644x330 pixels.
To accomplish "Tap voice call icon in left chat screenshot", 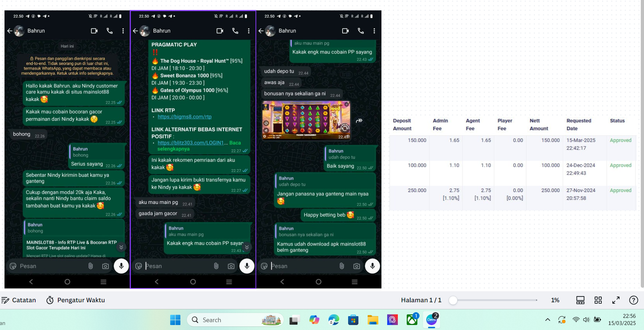I will pyautogui.click(x=110, y=31).
